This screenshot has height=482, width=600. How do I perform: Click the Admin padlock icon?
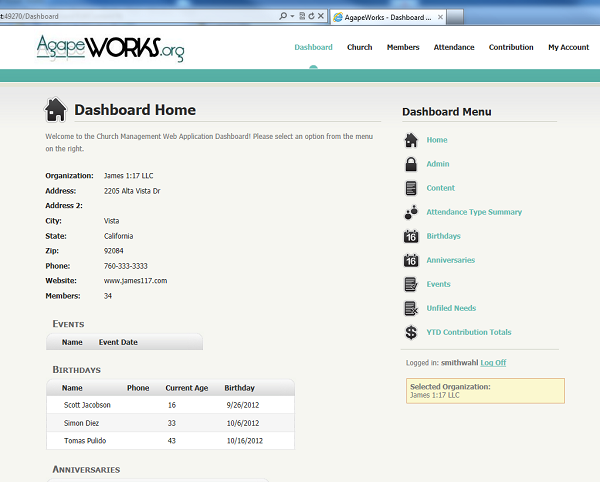click(411, 164)
